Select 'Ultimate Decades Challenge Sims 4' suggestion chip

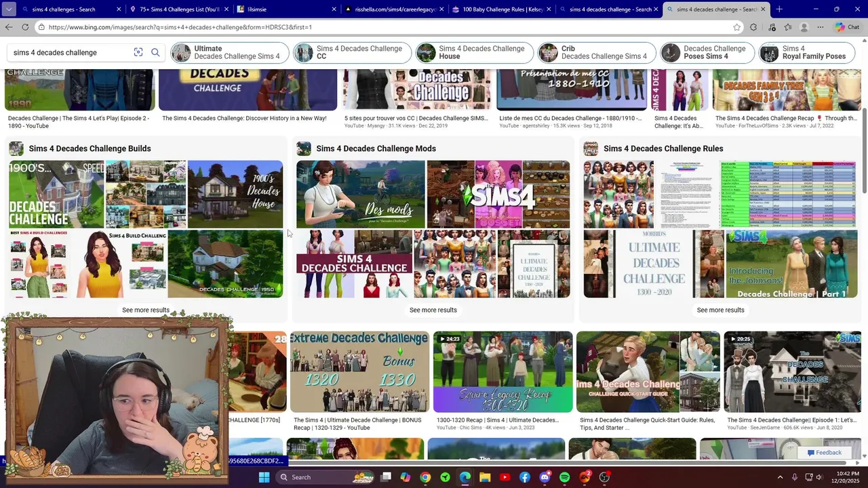(229, 52)
